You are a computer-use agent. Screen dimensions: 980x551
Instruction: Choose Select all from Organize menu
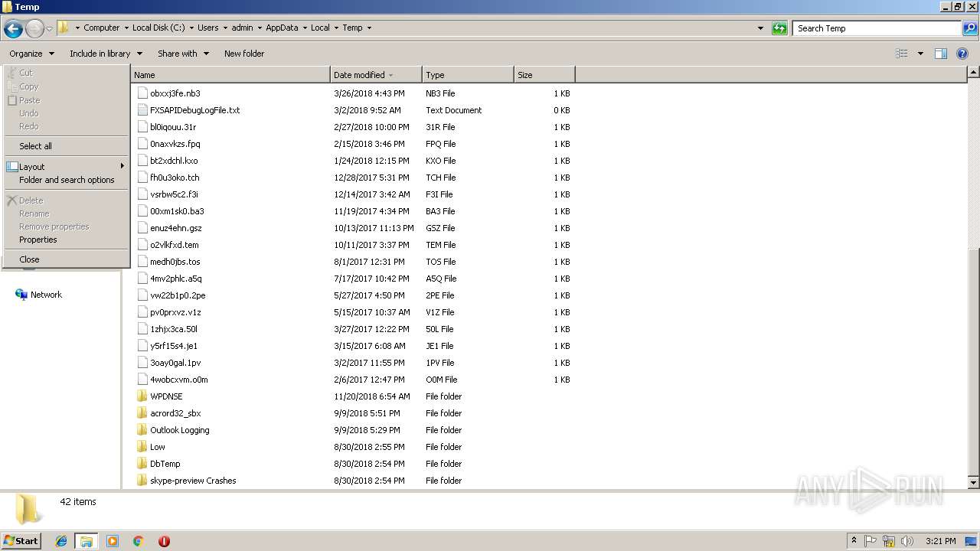click(67, 146)
